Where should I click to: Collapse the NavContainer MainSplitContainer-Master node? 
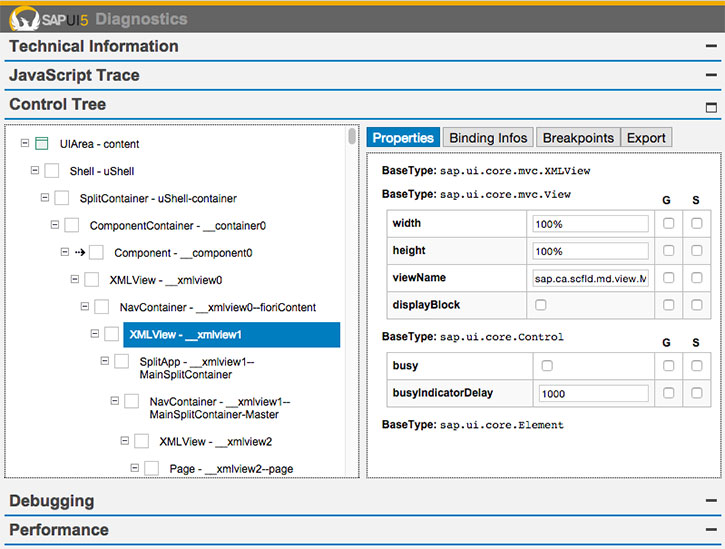click(x=115, y=401)
